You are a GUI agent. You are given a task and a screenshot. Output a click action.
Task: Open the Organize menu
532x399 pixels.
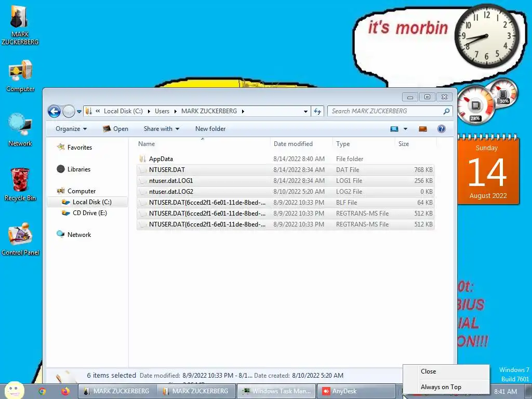(x=71, y=129)
